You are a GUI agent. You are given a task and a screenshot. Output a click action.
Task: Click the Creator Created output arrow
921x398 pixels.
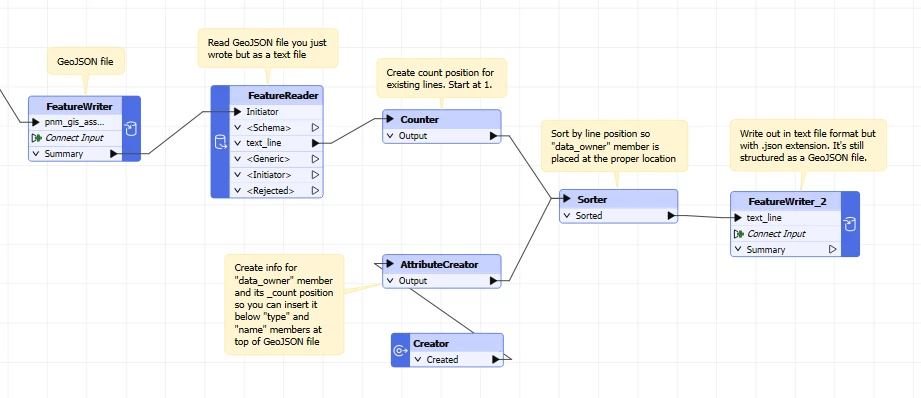tap(496, 359)
